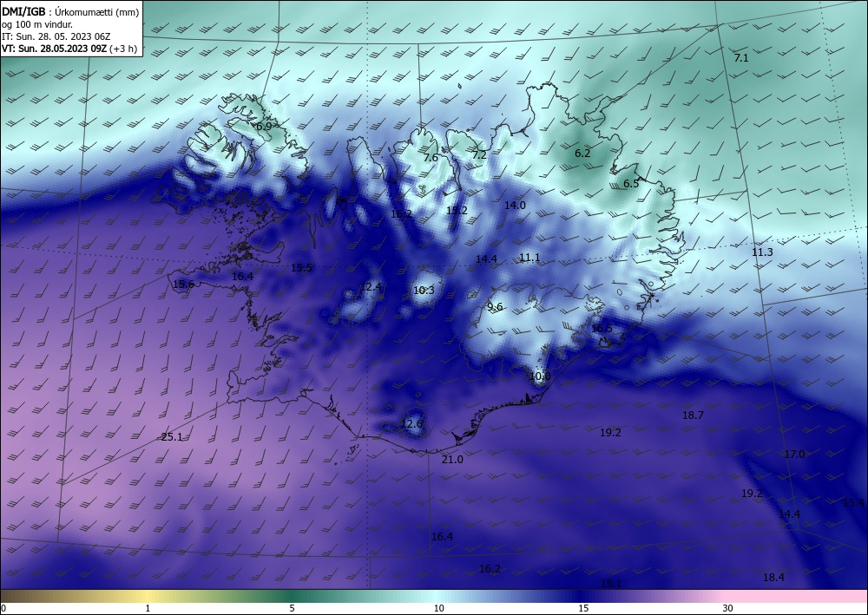
Task: Click the 15.5 value on the map
Action: [302, 268]
